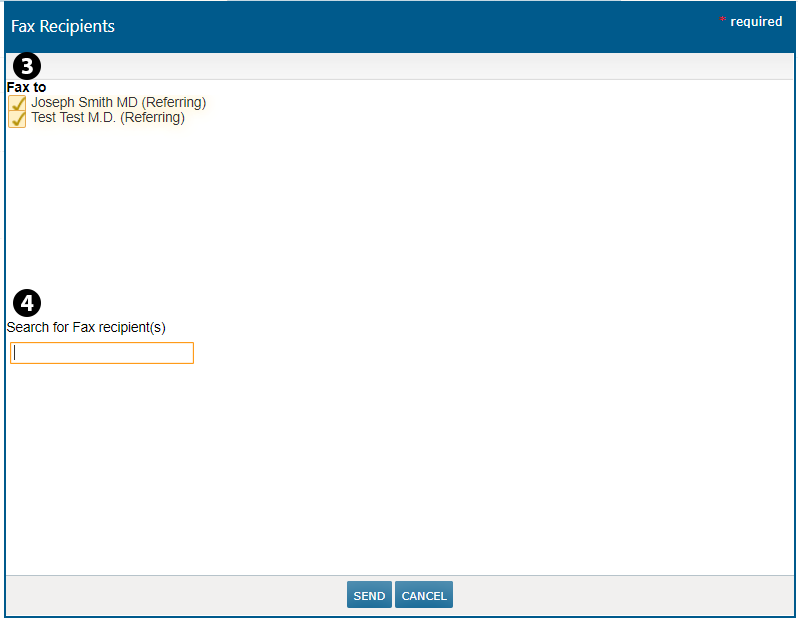Focus the Search for Fax recipient(s) field

coord(102,353)
